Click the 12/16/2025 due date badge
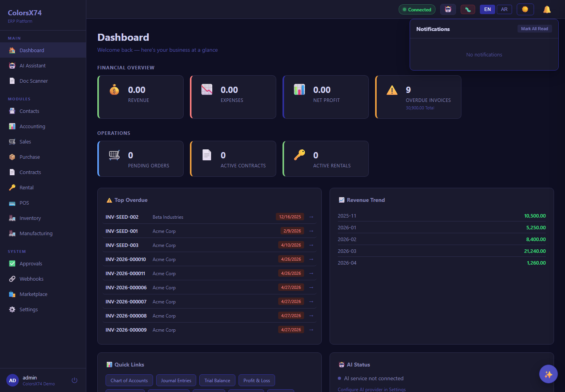The image size is (565, 392). 290,217
